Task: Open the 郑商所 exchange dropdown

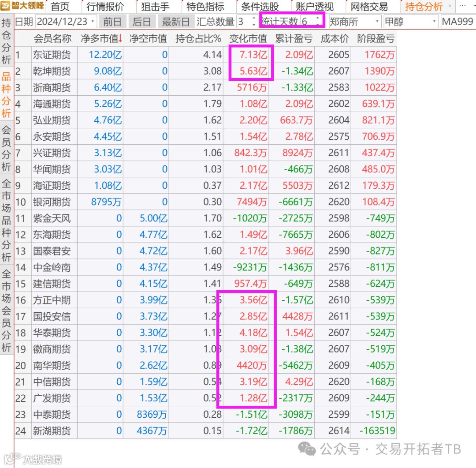Action: [354, 22]
